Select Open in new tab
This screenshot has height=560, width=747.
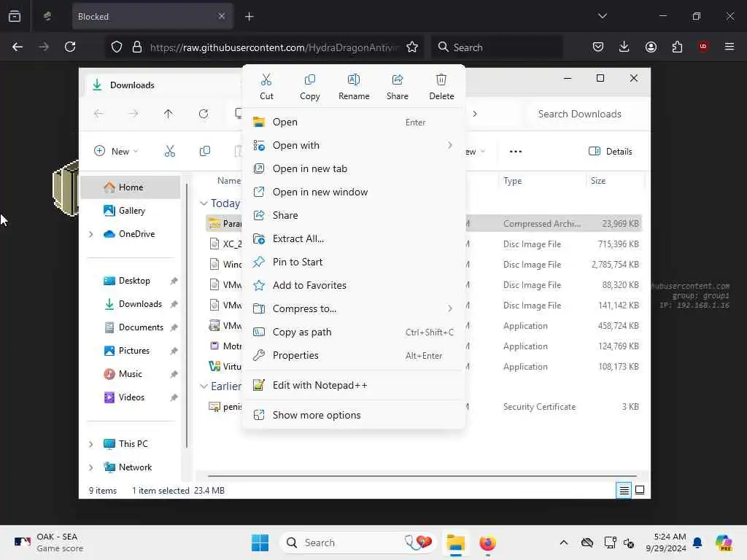(354, 168)
